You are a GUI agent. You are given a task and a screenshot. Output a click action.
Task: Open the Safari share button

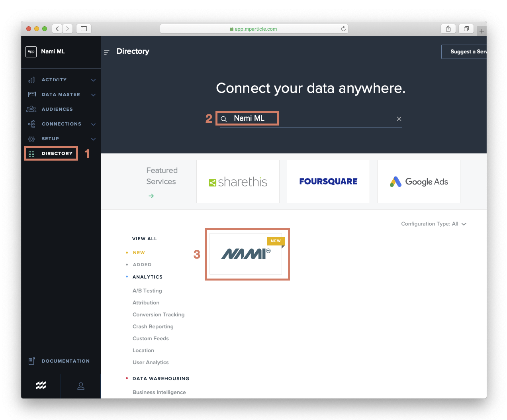[x=448, y=29]
